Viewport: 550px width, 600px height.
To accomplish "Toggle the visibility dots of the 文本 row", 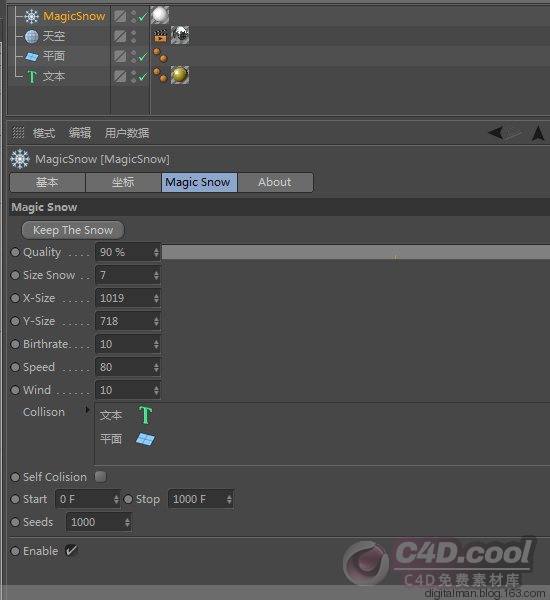I will coord(133,76).
